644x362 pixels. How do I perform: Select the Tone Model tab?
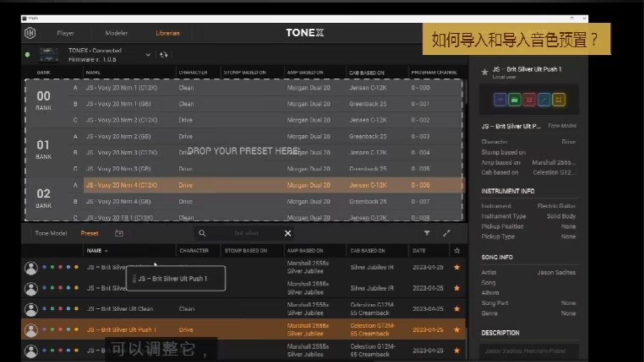[x=51, y=233]
